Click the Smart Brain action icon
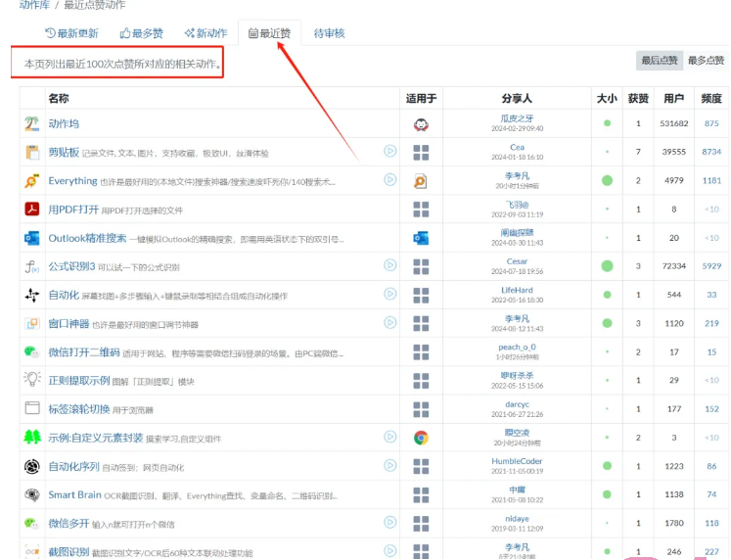The width and height of the screenshot is (731, 560). pyautogui.click(x=32, y=495)
